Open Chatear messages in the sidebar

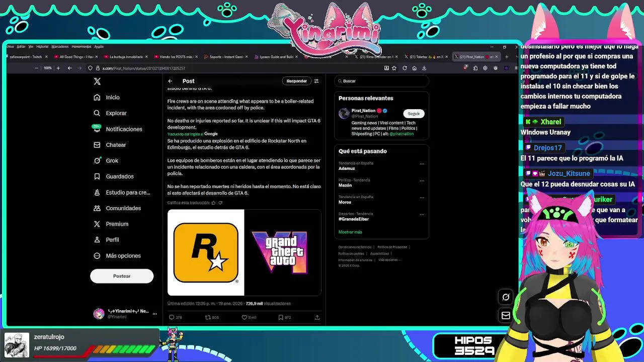pos(110,145)
